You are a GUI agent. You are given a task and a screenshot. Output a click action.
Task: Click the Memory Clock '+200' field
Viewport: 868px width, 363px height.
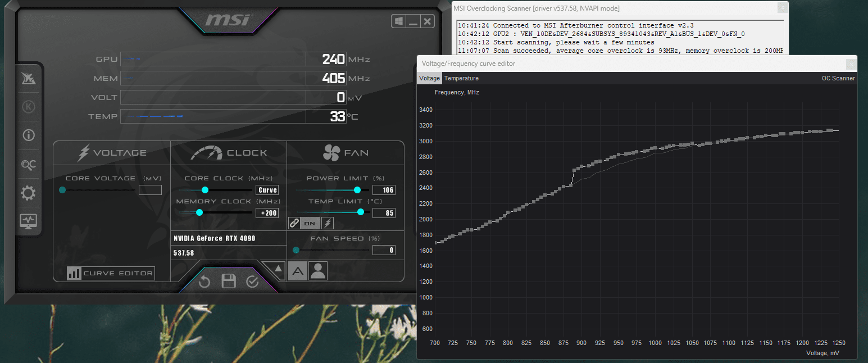click(267, 213)
